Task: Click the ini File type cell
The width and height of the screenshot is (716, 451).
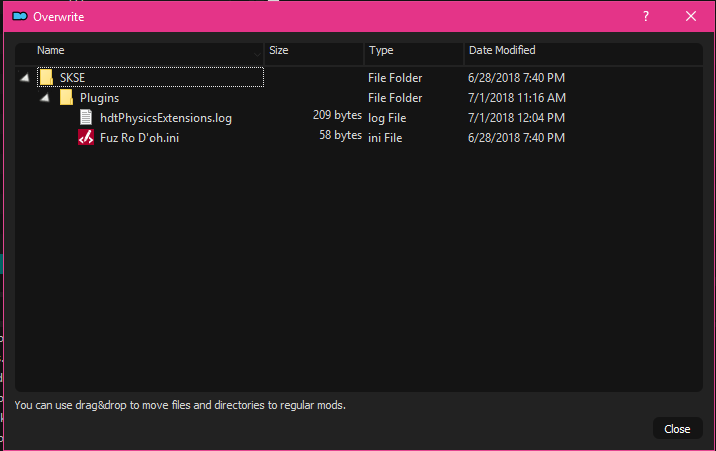Action: (385, 138)
